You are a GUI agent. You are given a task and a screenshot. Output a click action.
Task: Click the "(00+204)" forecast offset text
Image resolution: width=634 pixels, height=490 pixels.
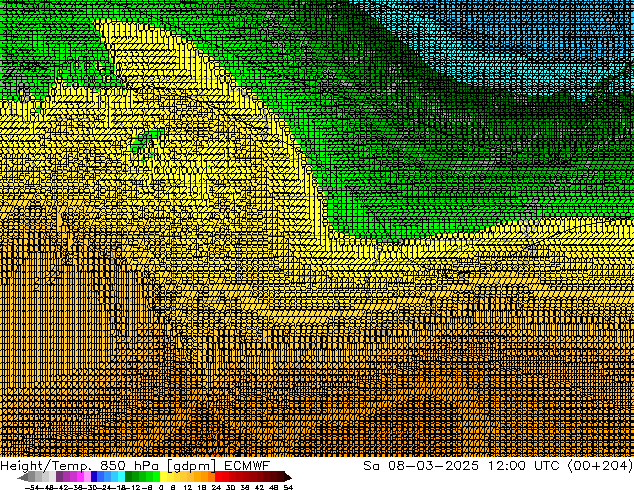pyautogui.click(x=600, y=466)
